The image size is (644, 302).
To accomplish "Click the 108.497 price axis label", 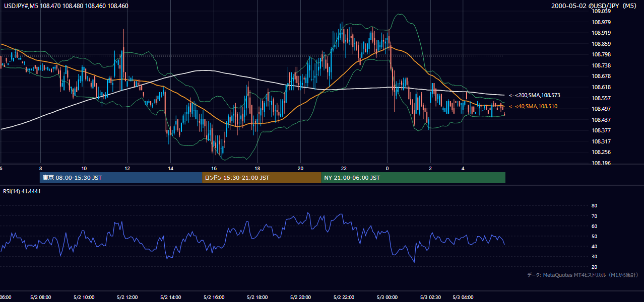I will pyautogui.click(x=601, y=109).
